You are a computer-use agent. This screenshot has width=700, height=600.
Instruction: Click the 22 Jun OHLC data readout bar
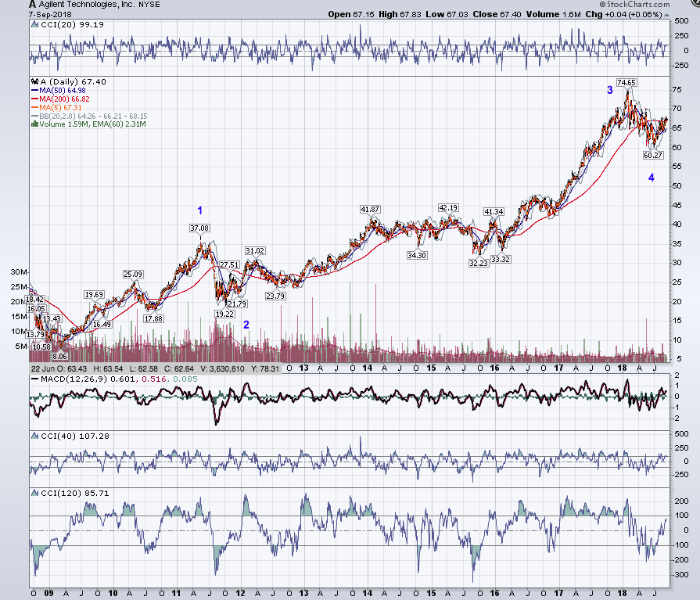coord(156,368)
